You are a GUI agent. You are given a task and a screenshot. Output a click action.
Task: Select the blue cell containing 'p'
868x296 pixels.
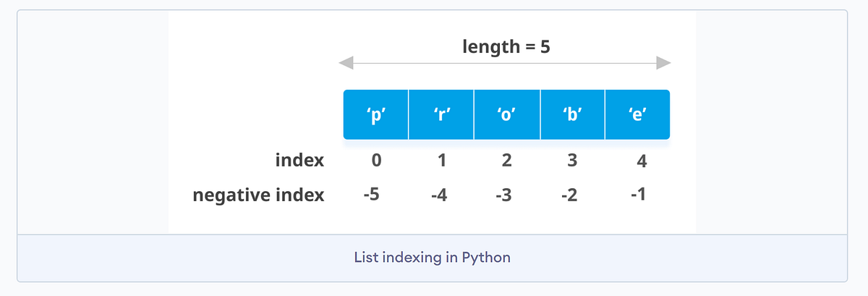[376, 114]
